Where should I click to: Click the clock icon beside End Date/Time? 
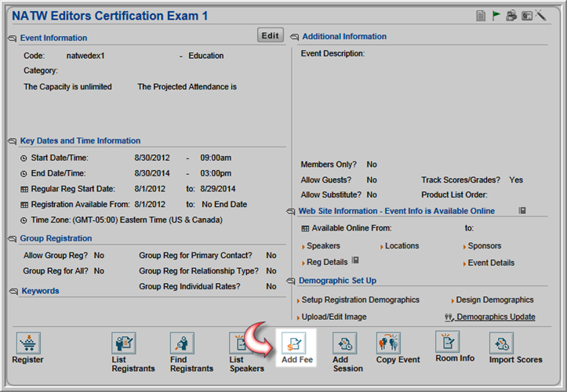click(x=24, y=174)
